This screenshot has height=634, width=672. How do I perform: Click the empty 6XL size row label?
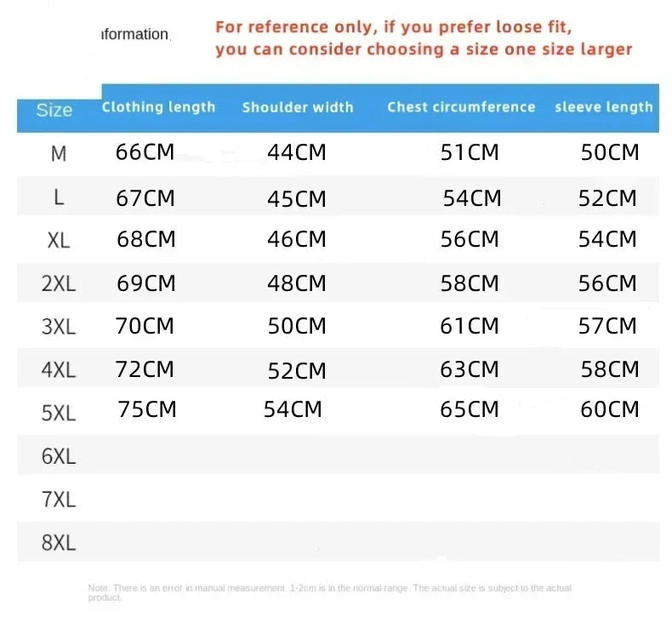click(x=59, y=457)
